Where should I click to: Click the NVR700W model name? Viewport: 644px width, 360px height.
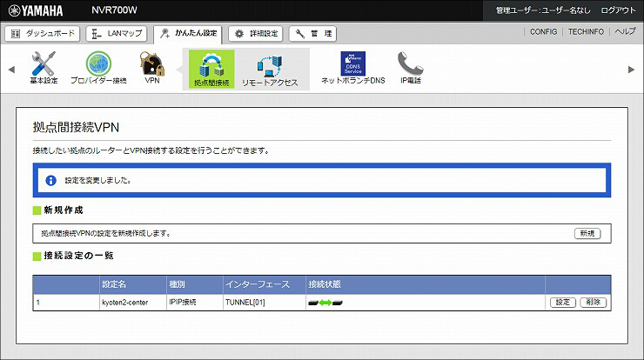coord(114,10)
